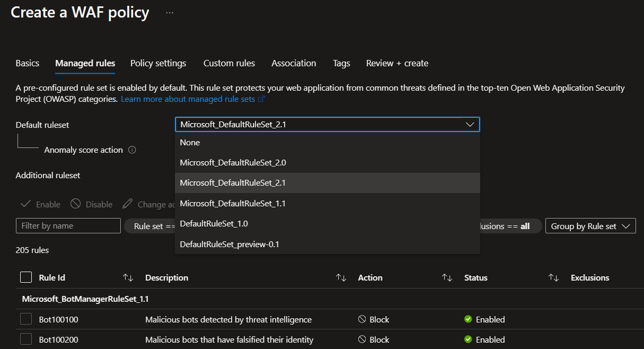Click the pencil Change action icon

(127, 204)
